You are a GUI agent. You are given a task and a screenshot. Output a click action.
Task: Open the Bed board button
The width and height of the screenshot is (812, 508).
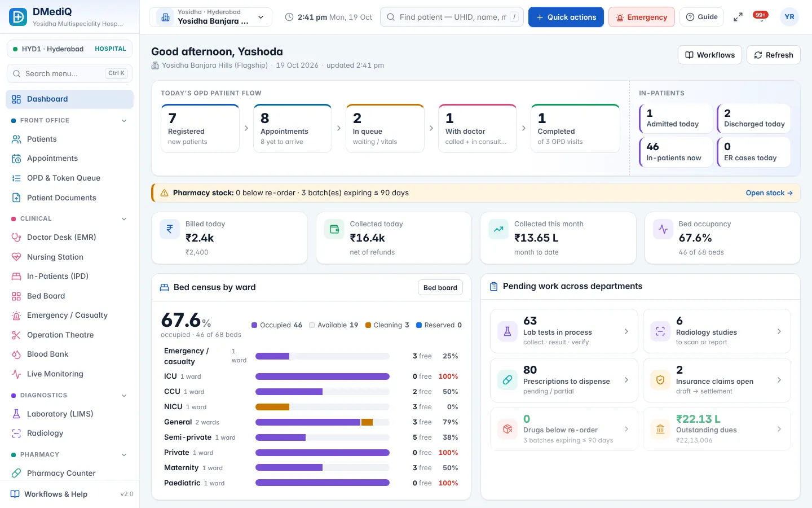click(x=440, y=288)
